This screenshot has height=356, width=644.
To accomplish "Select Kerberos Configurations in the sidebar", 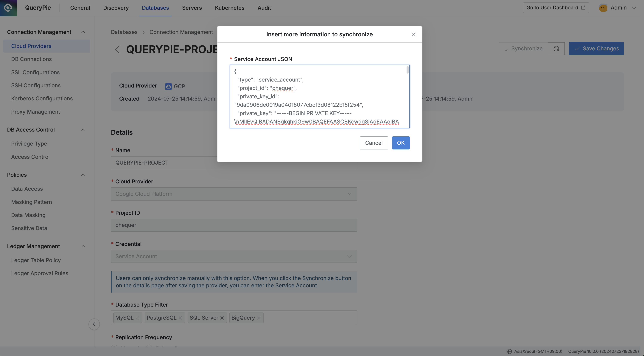I will 42,99.
